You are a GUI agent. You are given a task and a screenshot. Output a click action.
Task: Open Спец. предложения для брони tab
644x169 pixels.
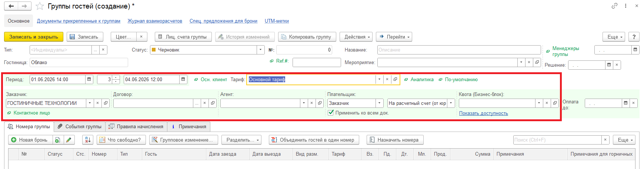[x=223, y=21]
